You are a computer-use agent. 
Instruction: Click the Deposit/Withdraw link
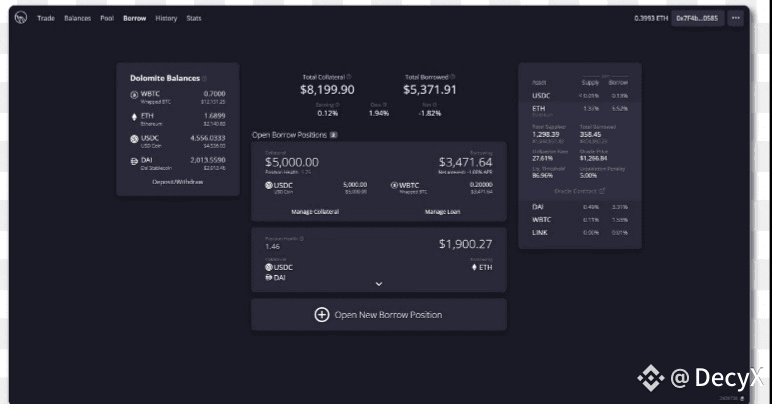178,182
